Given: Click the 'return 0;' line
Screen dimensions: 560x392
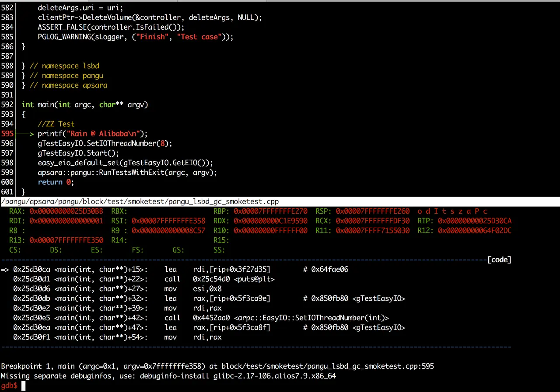Looking at the screenshot, I should pos(56,182).
